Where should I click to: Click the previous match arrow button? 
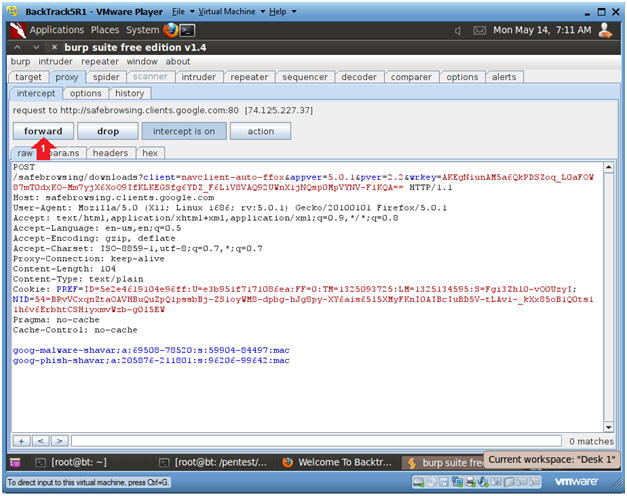pyautogui.click(x=40, y=441)
